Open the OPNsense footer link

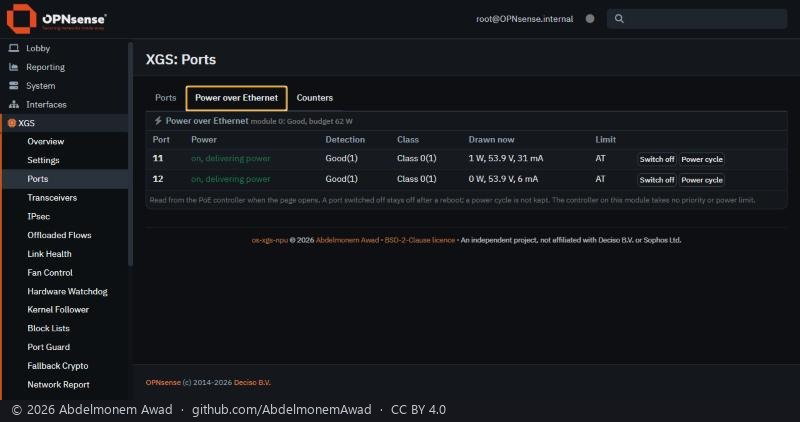pos(163,382)
